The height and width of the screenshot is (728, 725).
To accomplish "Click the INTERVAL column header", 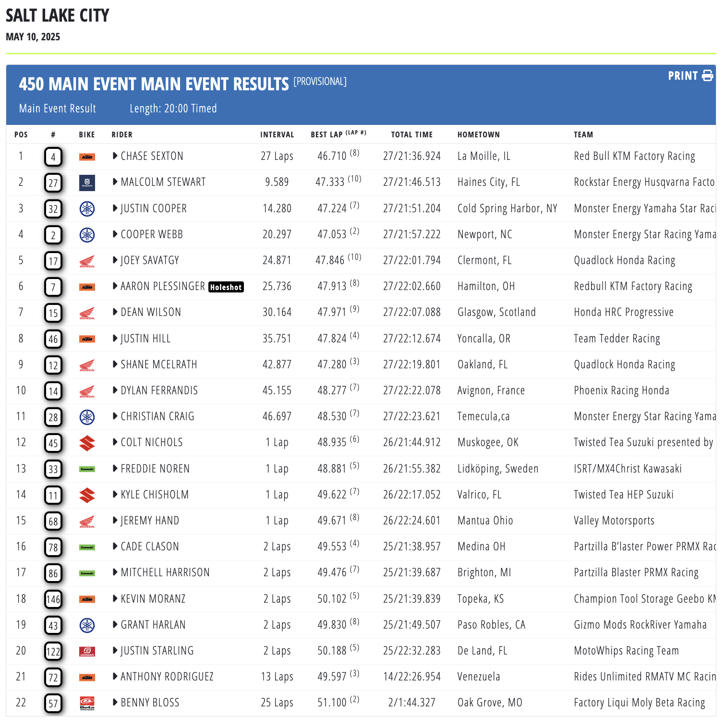I will click(x=277, y=135).
